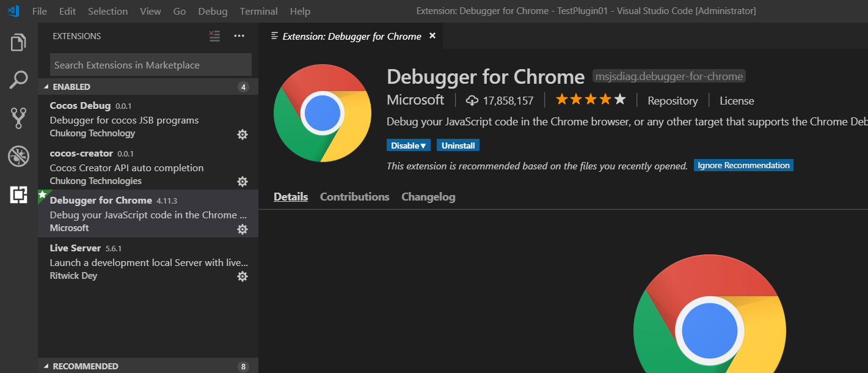Click the star rating of the extension
868x373 pixels.
pyautogui.click(x=591, y=100)
